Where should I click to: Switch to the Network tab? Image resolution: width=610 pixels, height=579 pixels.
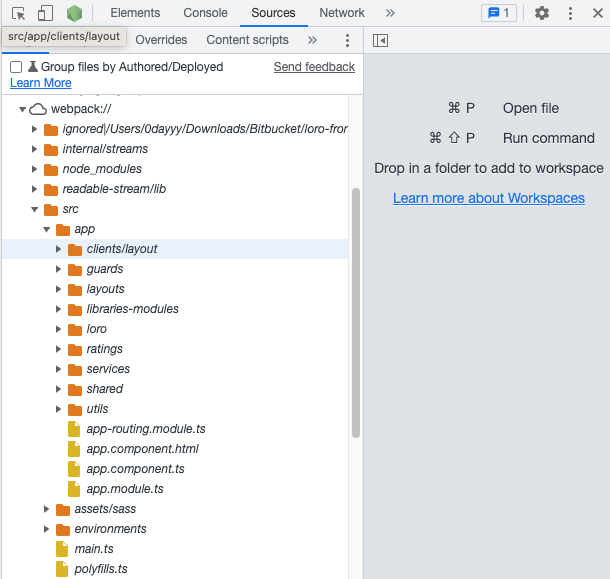click(342, 13)
